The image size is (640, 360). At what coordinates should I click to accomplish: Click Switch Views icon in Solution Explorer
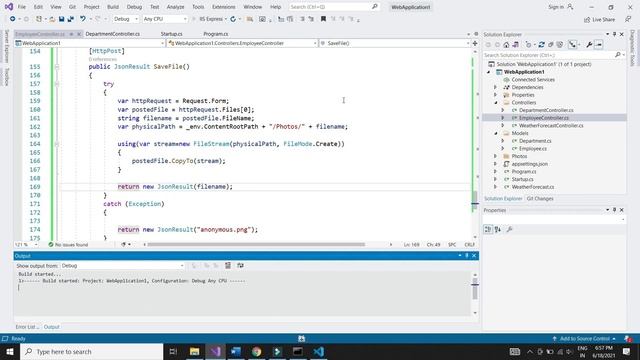coord(516,44)
